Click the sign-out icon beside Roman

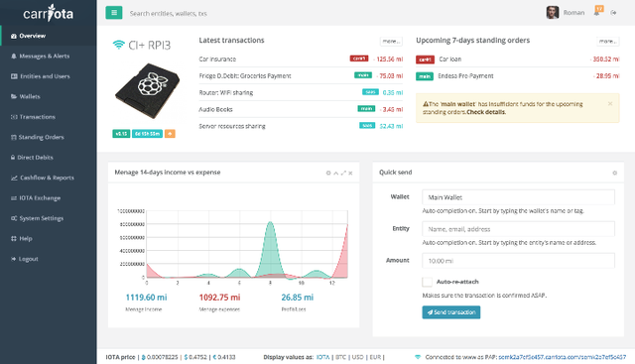[613, 13]
